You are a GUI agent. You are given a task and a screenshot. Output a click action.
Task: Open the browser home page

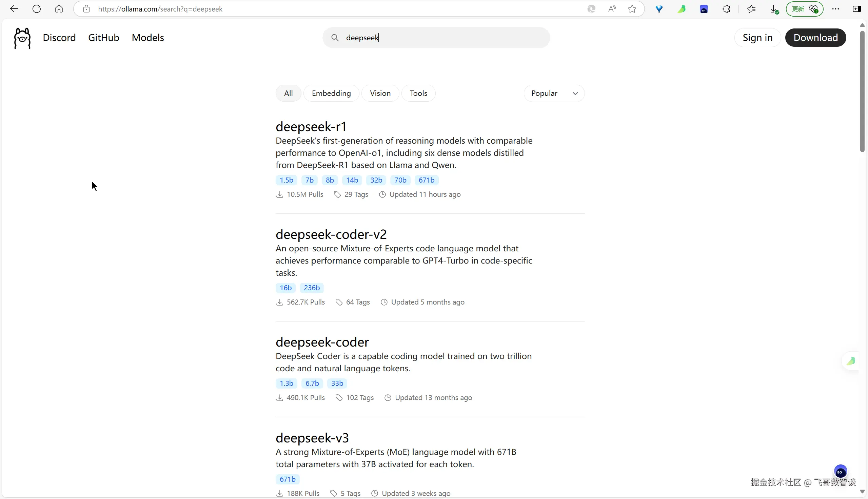(x=59, y=9)
